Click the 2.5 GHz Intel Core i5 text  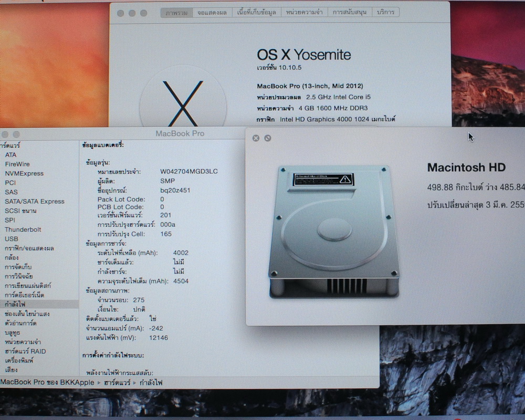(339, 97)
